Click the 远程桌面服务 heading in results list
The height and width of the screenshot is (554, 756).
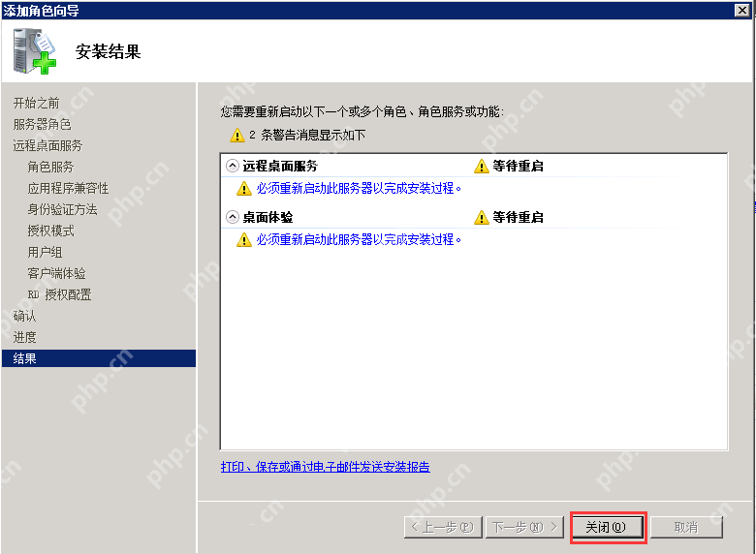click(x=280, y=167)
